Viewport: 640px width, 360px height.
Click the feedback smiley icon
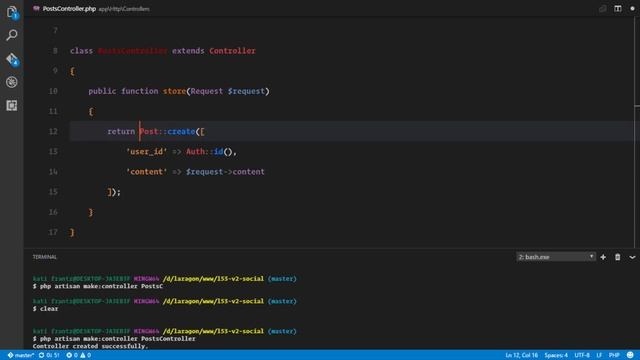pos(630,355)
